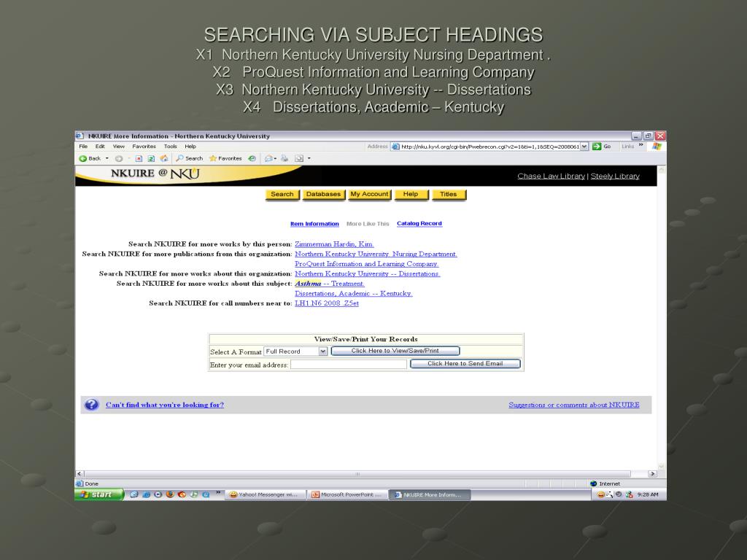Expand the address bar dropdown arrow
The height and width of the screenshot is (560, 747).
pos(584,146)
